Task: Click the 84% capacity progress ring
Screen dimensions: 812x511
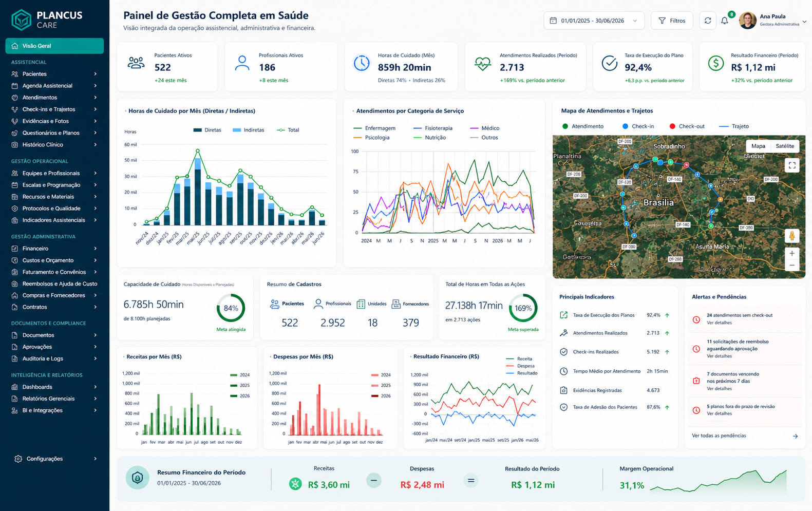Action: [231, 308]
